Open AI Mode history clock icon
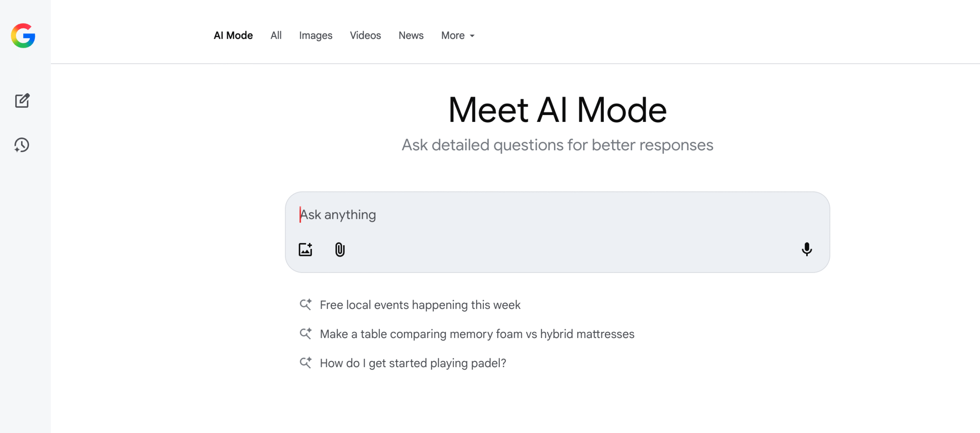The height and width of the screenshot is (433, 980). pyautogui.click(x=22, y=145)
